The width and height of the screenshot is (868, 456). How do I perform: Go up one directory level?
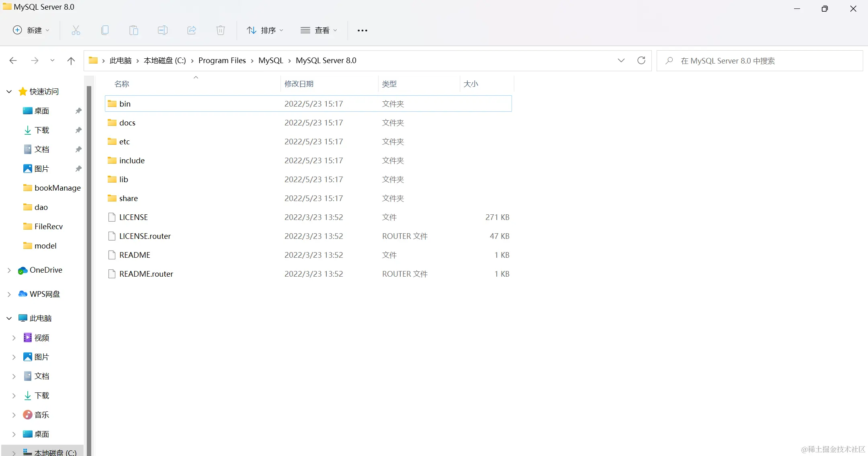(x=71, y=61)
